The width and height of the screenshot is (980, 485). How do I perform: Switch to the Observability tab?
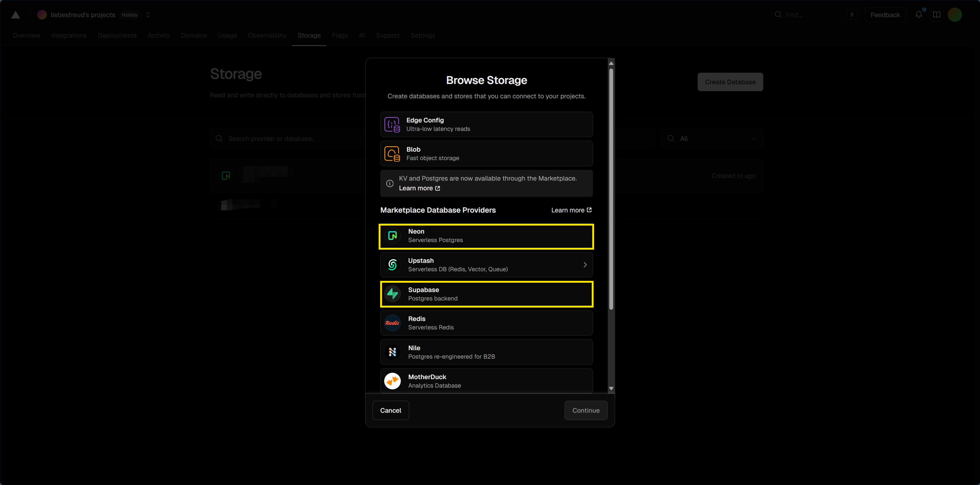click(x=267, y=35)
